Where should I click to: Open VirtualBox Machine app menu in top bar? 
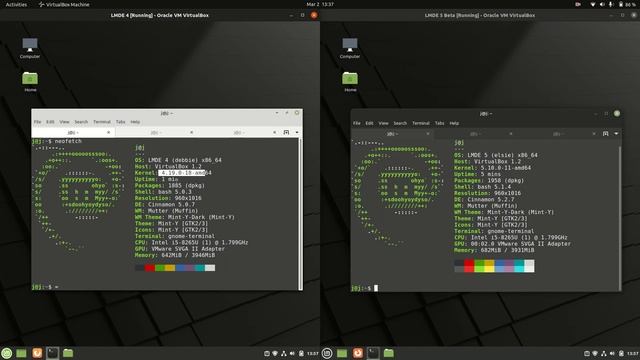coord(64,4)
